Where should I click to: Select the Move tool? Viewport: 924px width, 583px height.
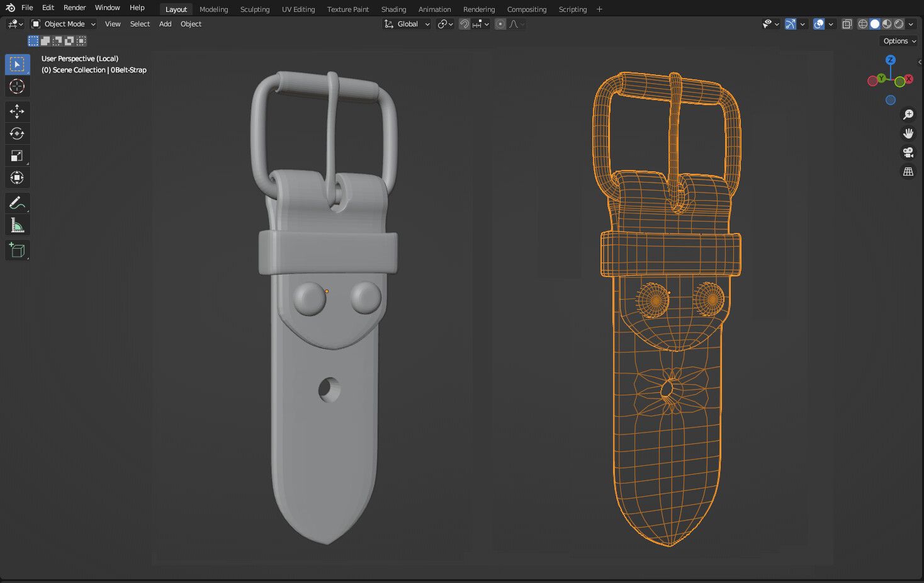tap(17, 111)
